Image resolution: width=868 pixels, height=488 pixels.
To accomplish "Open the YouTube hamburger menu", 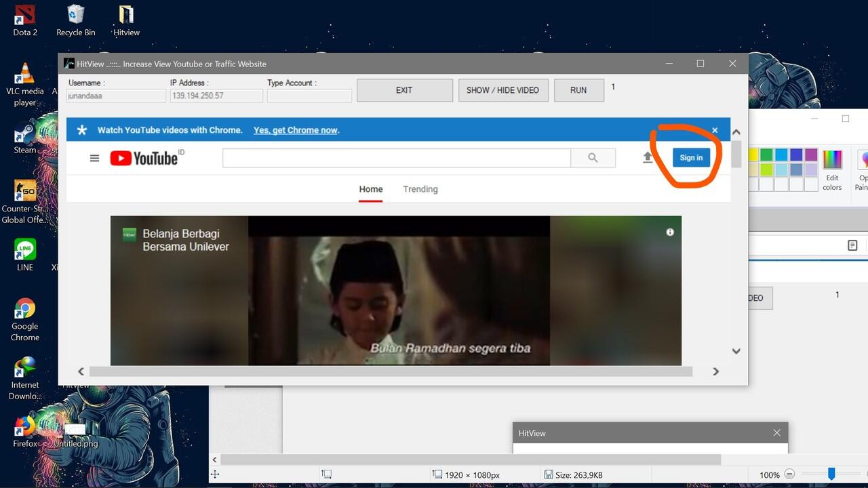I will click(94, 158).
